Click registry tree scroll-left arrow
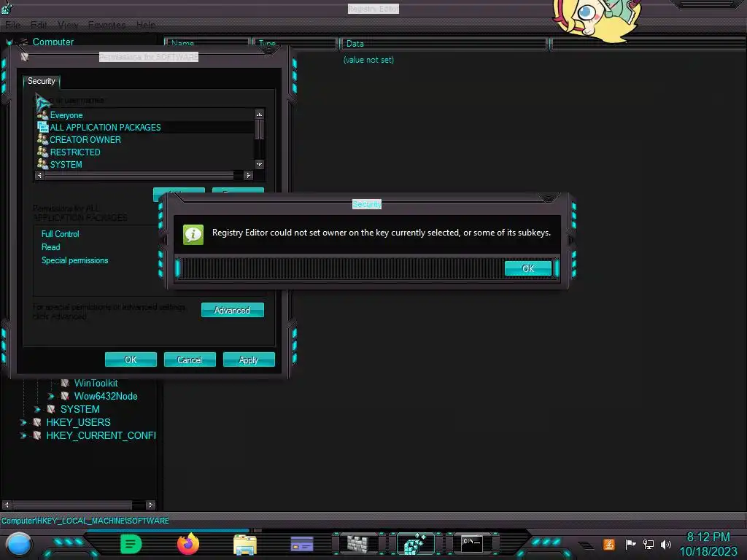The width and height of the screenshot is (747, 560). pos(6,505)
